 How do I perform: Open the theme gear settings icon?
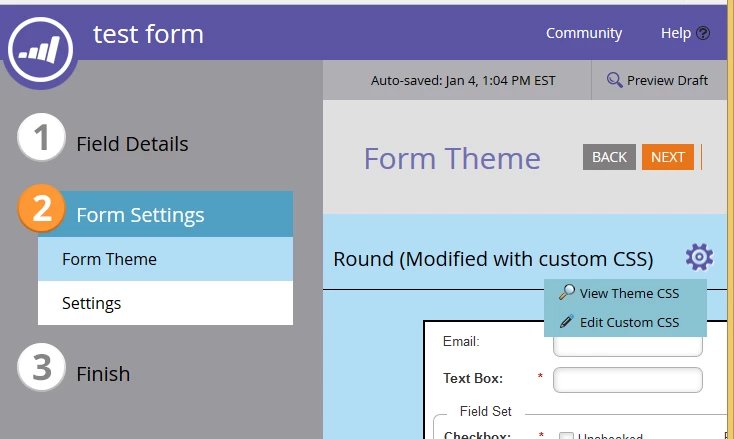pyautogui.click(x=699, y=257)
